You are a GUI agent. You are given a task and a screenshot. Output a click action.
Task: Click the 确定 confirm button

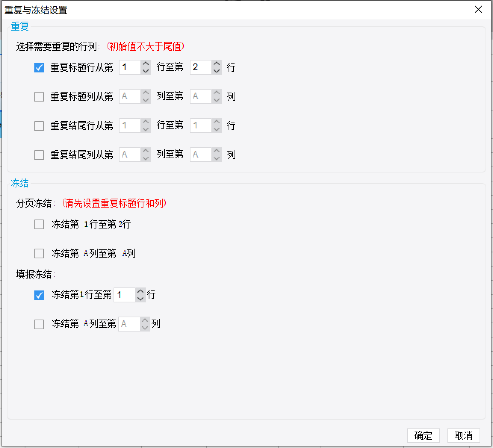pyautogui.click(x=423, y=435)
